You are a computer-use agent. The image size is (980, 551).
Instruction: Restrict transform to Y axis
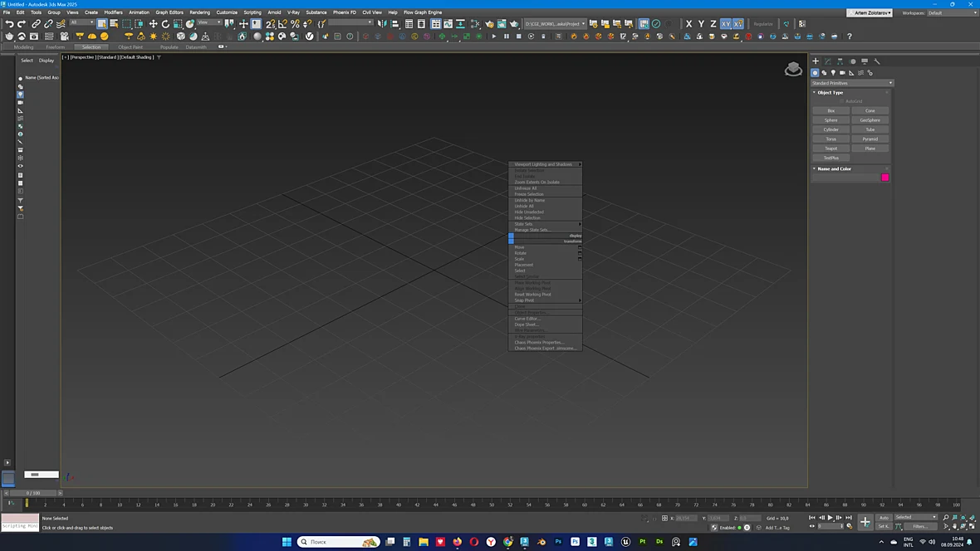tap(701, 24)
